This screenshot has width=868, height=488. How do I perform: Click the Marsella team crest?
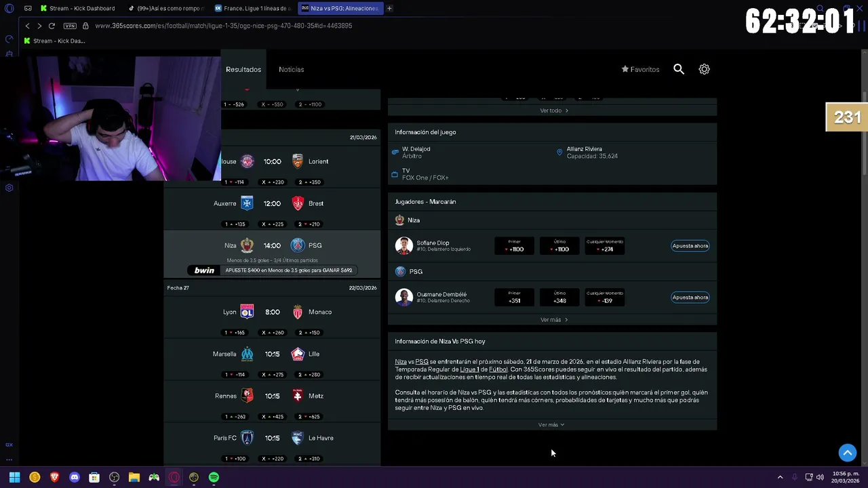(247, 354)
